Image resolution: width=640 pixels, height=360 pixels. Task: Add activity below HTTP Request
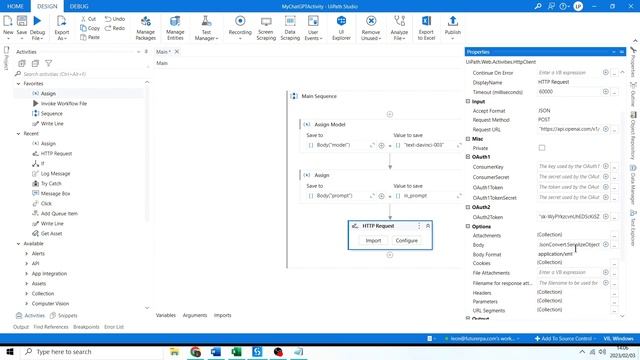(390, 255)
